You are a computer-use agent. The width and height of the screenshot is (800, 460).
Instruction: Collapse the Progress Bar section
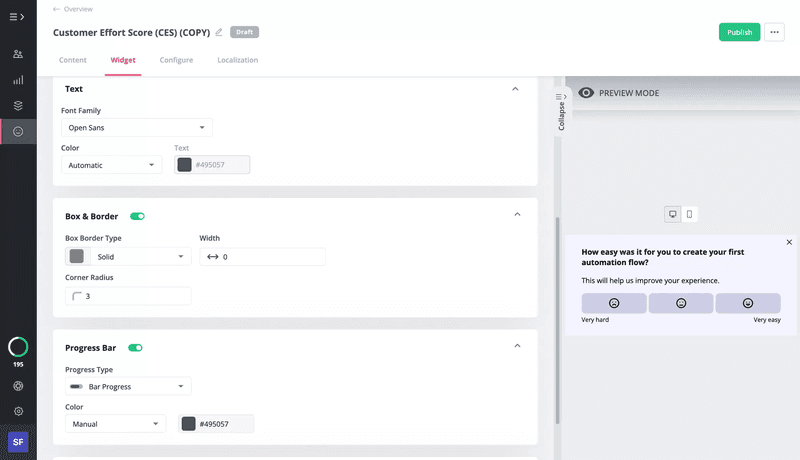tap(517, 346)
